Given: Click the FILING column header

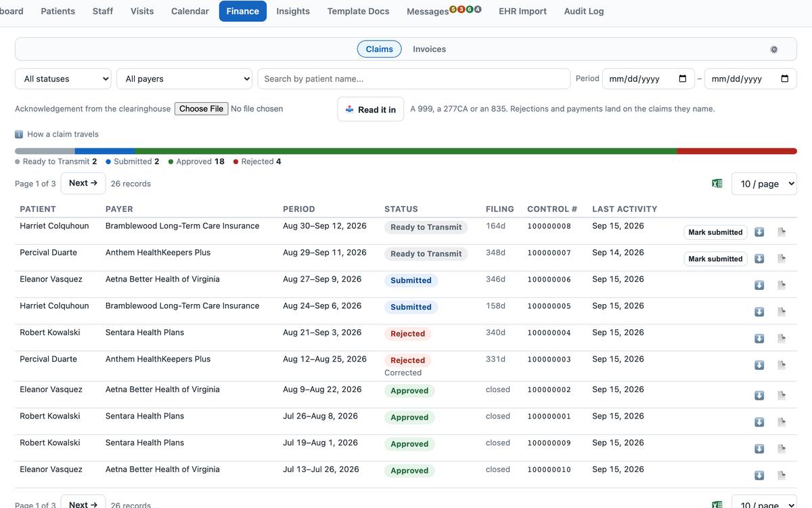Looking at the screenshot, I should tap(500, 209).
